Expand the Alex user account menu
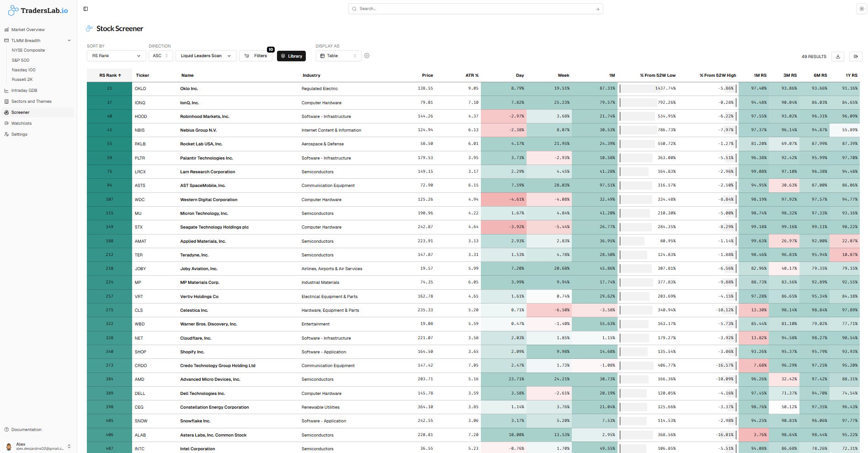The width and height of the screenshot is (868, 453). coord(69,446)
